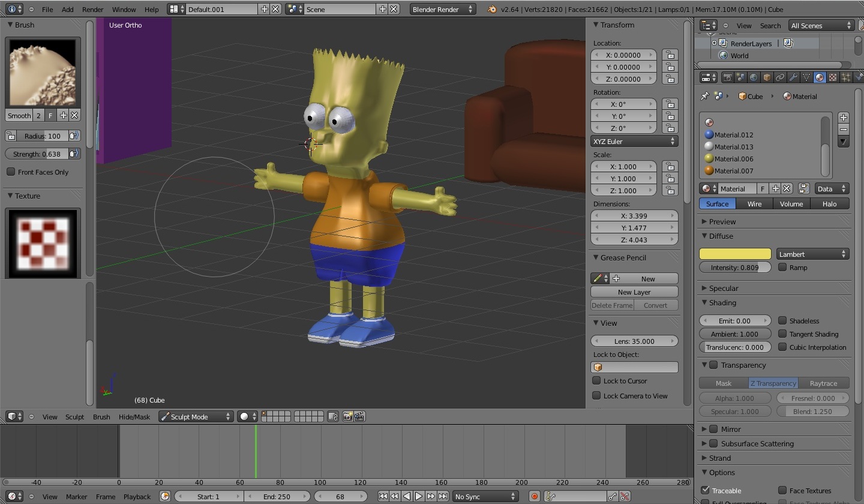Toggle the Shadeless checkbox
The height and width of the screenshot is (504, 864).
click(x=782, y=321)
